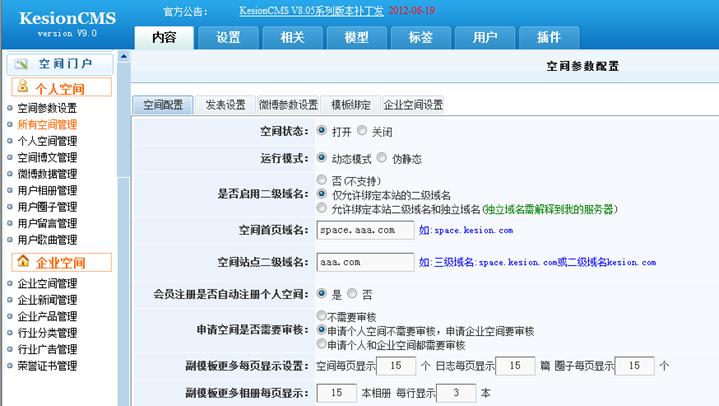Select 允许绑定本站二级域名和独立域名 option
The height and width of the screenshot is (406, 719).
(x=322, y=208)
